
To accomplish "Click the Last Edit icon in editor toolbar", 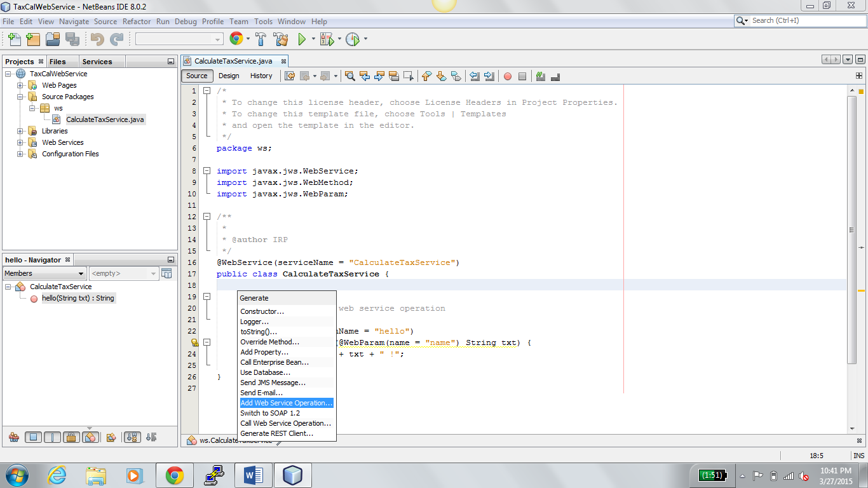I will tap(290, 76).
